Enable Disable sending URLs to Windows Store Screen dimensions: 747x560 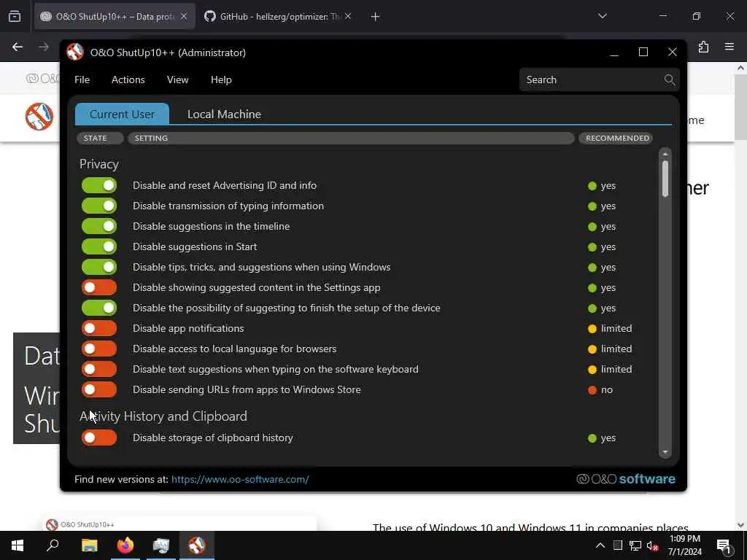pyautogui.click(x=99, y=390)
